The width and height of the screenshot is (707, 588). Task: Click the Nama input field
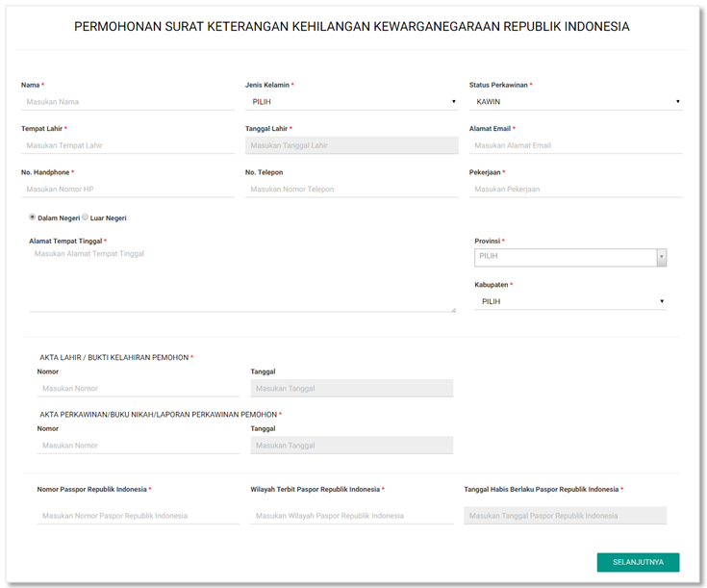pos(127,101)
